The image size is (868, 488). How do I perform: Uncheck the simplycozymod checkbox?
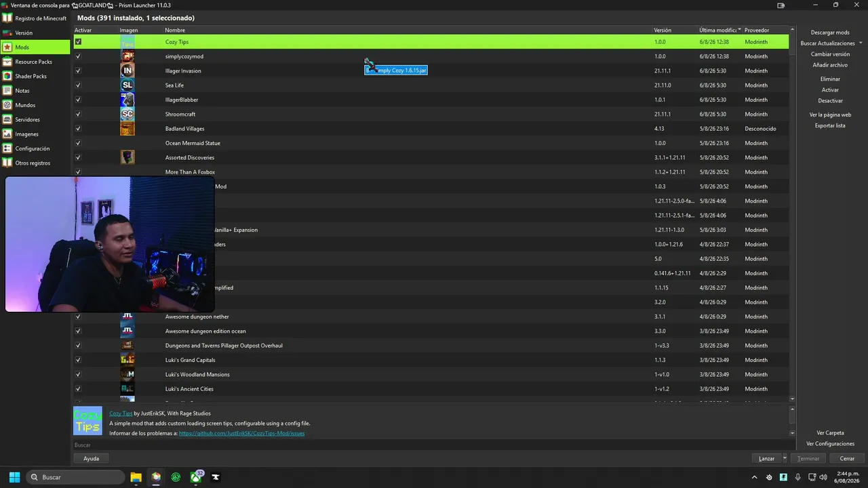(x=78, y=56)
